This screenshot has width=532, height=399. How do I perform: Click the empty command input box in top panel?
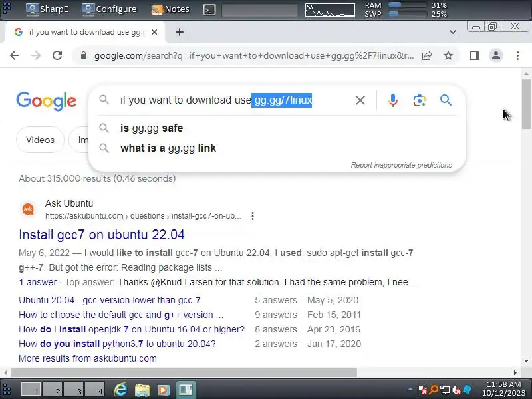click(259, 10)
